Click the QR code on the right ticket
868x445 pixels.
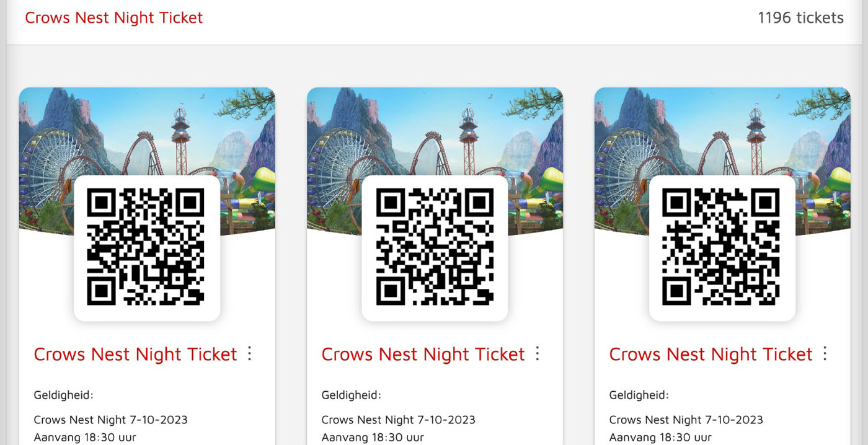click(x=722, y=248)
